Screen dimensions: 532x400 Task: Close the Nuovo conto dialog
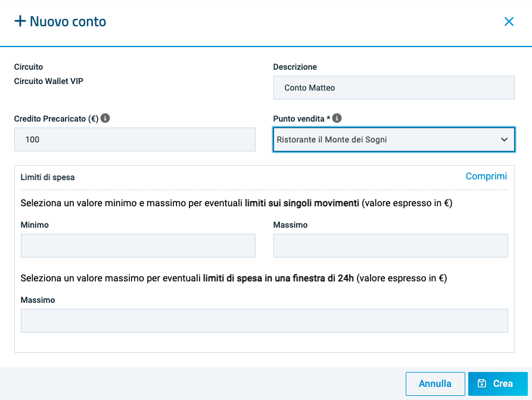509,22
